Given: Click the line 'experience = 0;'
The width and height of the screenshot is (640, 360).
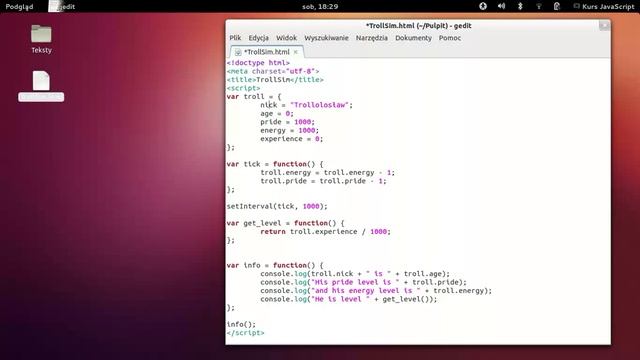Looking at the screenshot, I should 292,139.
